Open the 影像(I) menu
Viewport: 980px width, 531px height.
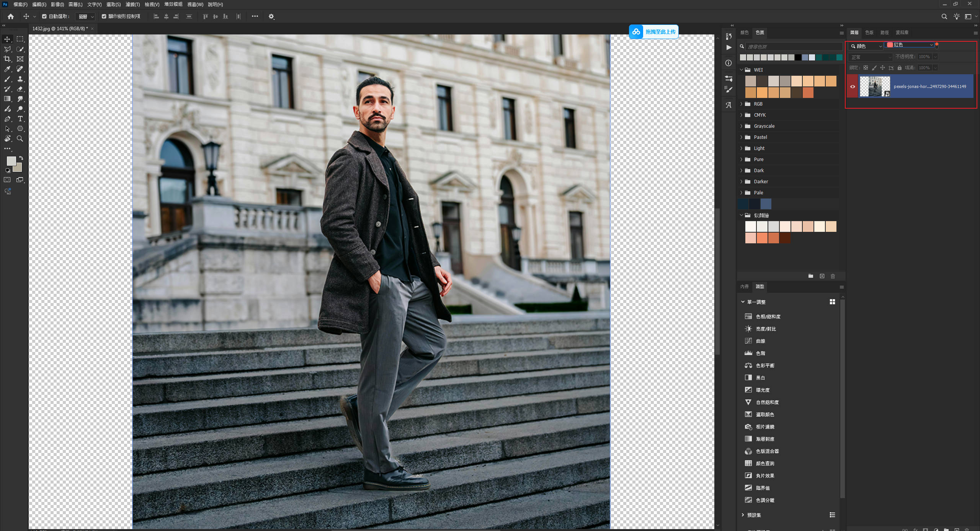[x=57, y=5]
